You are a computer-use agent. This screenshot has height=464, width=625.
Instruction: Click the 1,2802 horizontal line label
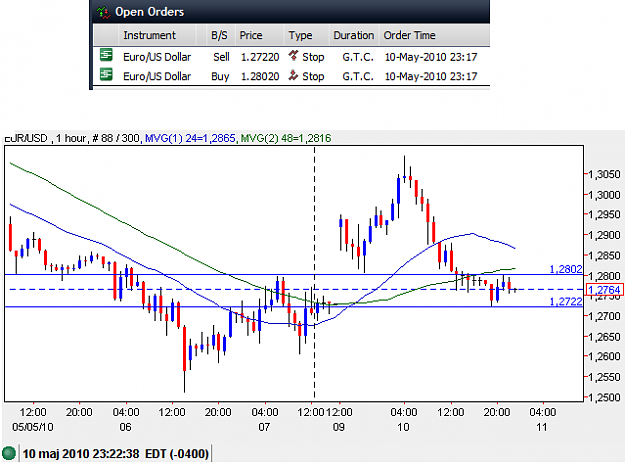(x=566, y=269)
